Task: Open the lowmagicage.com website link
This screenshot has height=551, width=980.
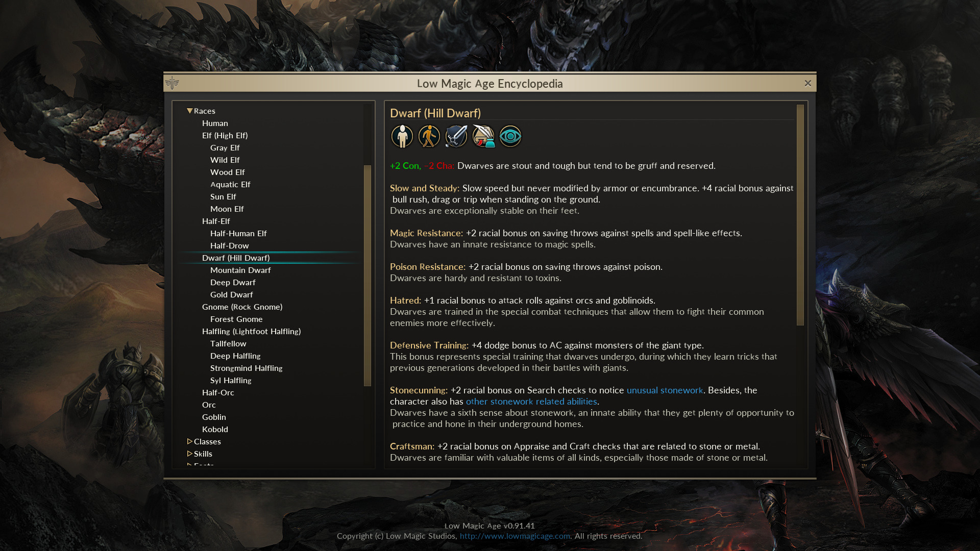Action: pyautogui.click(x=514, y=536)
